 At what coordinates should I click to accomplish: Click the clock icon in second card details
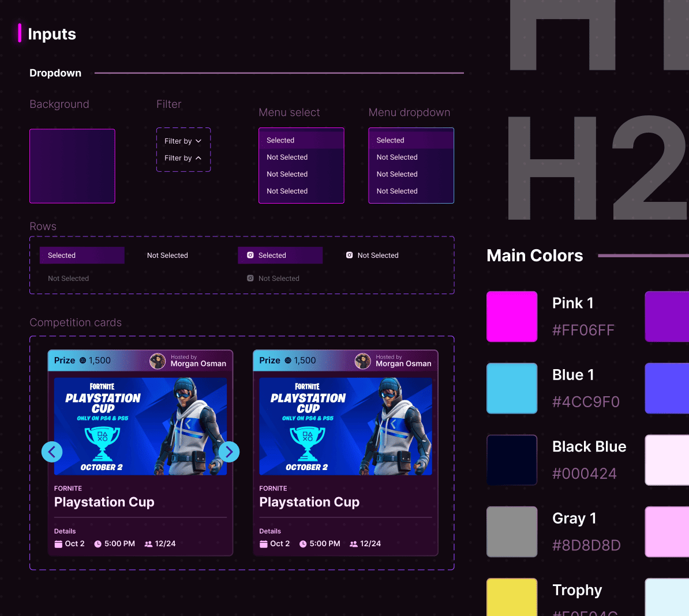click(x=303, y=544)
